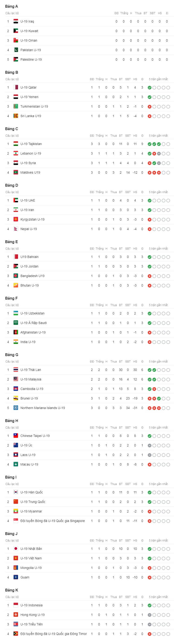Click the U-19 Thái Lan flag icon

tap(16, 370)
